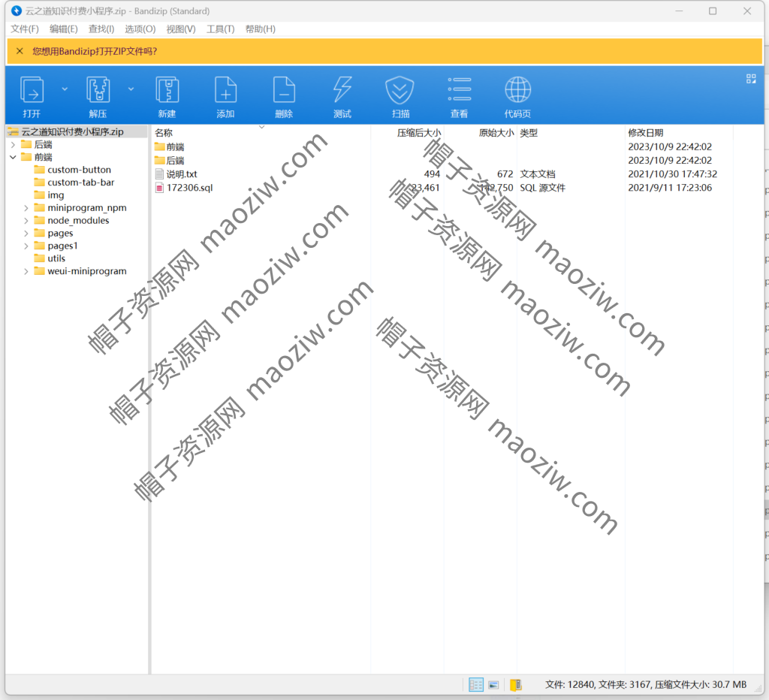Select 前端 folder in file list

point(175,146)
